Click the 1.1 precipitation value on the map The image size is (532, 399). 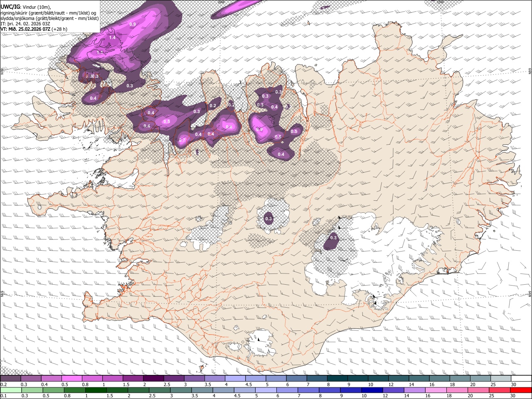100,53
